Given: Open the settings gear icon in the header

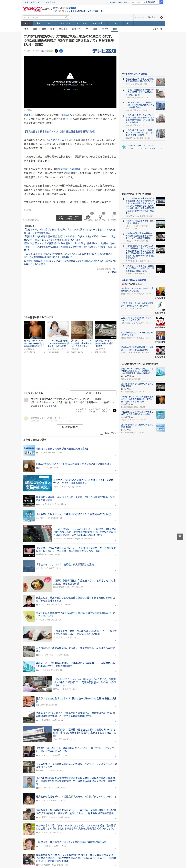Looking at the screenshot, I should point(161,17).
